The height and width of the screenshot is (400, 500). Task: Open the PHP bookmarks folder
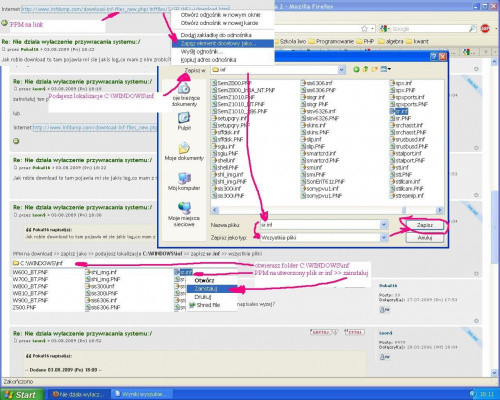tap(365, 41)
